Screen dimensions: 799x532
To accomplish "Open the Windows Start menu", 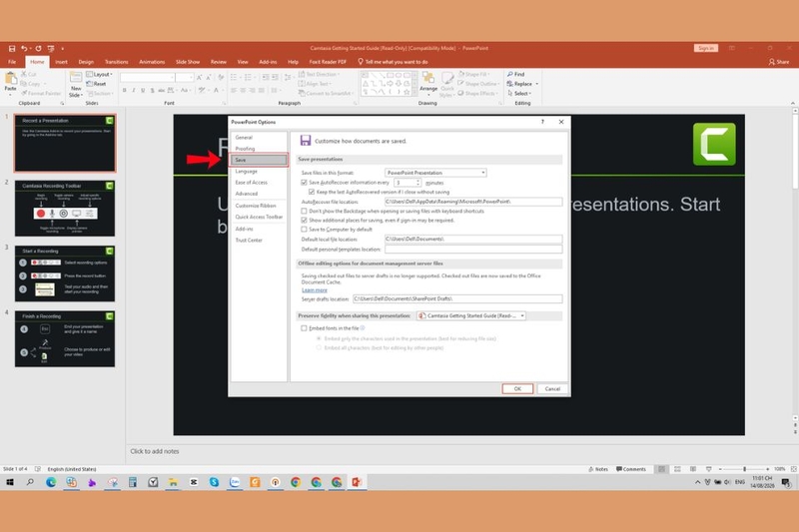I will point(10,482).
